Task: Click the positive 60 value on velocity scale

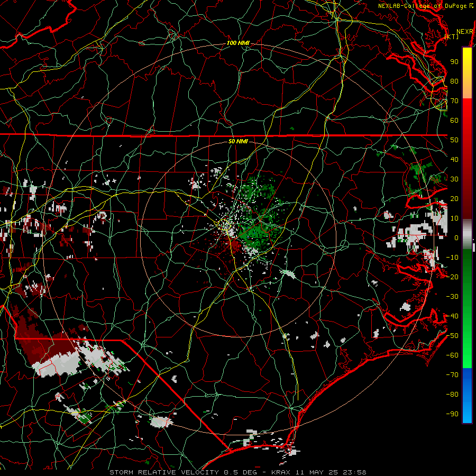Action: click(x=454, y=121)
